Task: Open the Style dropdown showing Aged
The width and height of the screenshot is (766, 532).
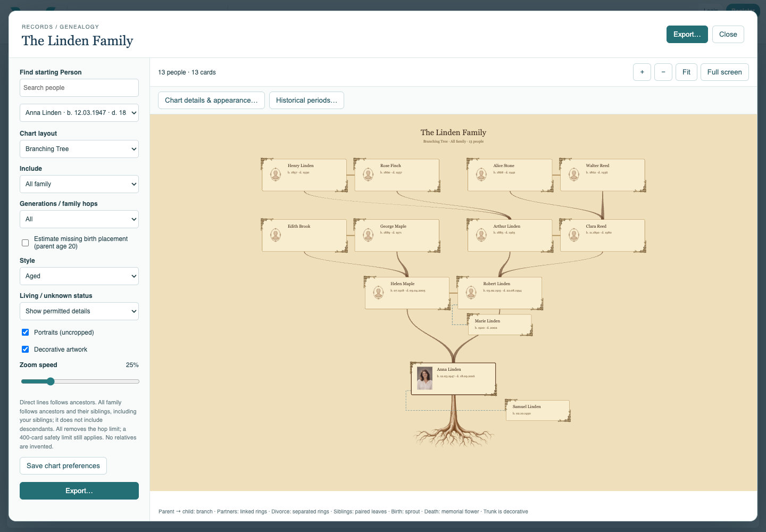Action: (79, 276)
